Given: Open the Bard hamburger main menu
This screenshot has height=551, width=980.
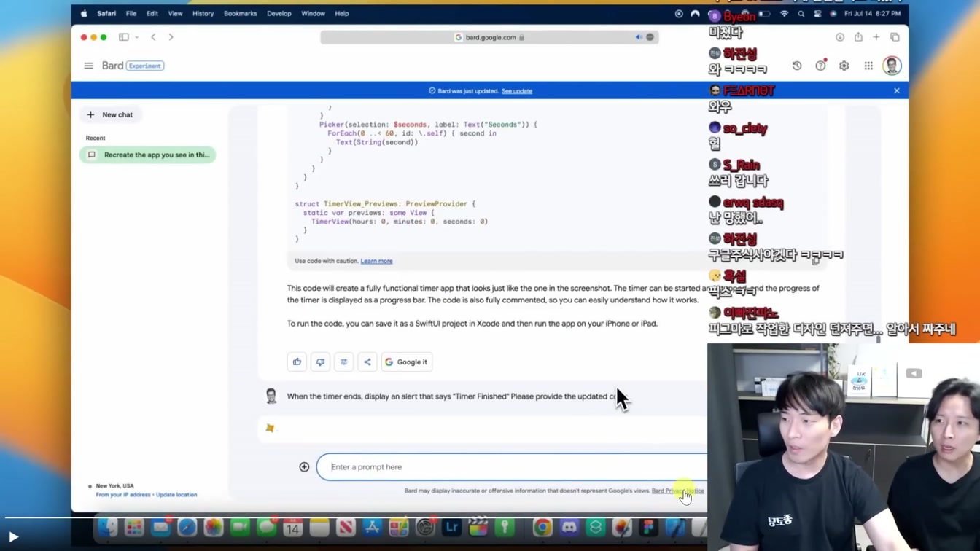Looking at the screenshot, I should 89,66.
